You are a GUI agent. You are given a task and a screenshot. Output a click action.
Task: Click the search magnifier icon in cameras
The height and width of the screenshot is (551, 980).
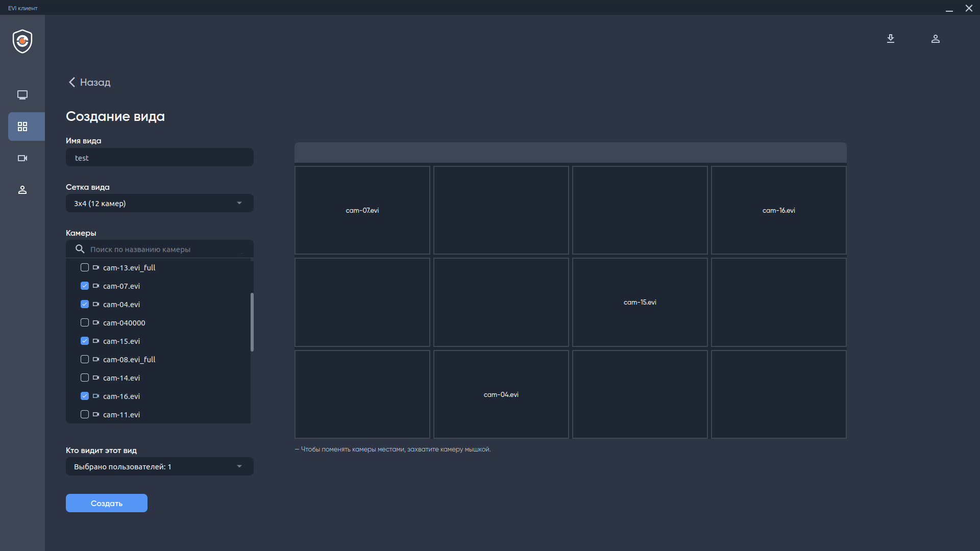click(80, 249)
